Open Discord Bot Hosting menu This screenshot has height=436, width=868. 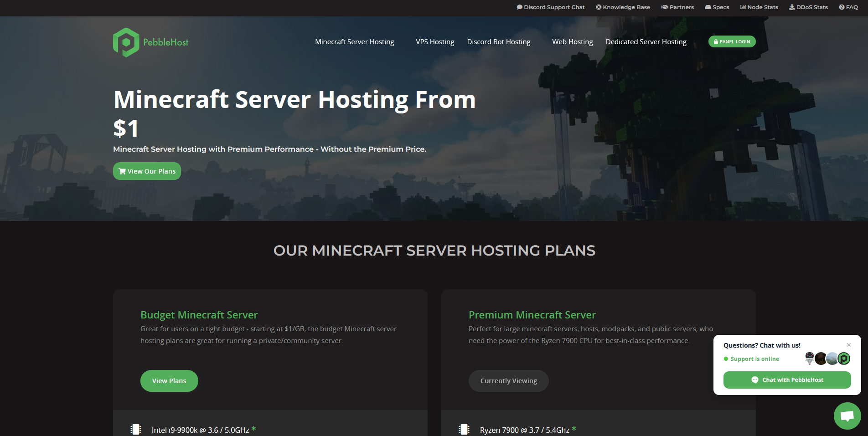click(x=499, y=42)
